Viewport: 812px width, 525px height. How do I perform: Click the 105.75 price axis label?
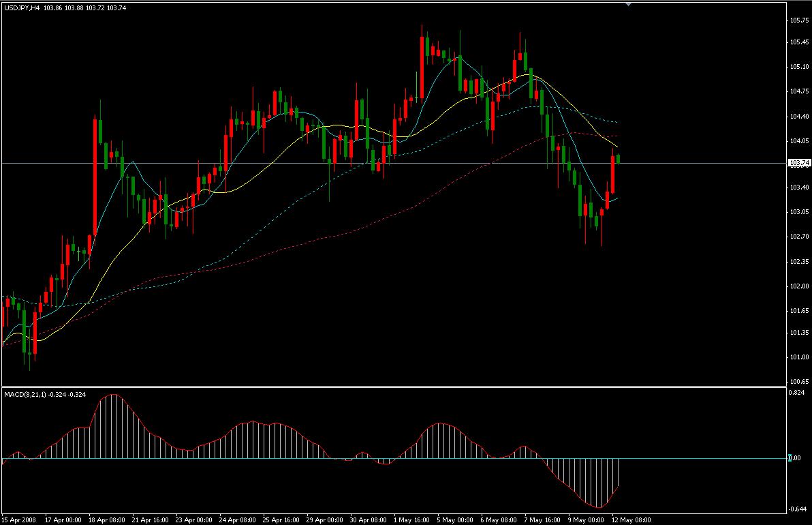click(799, 20)
